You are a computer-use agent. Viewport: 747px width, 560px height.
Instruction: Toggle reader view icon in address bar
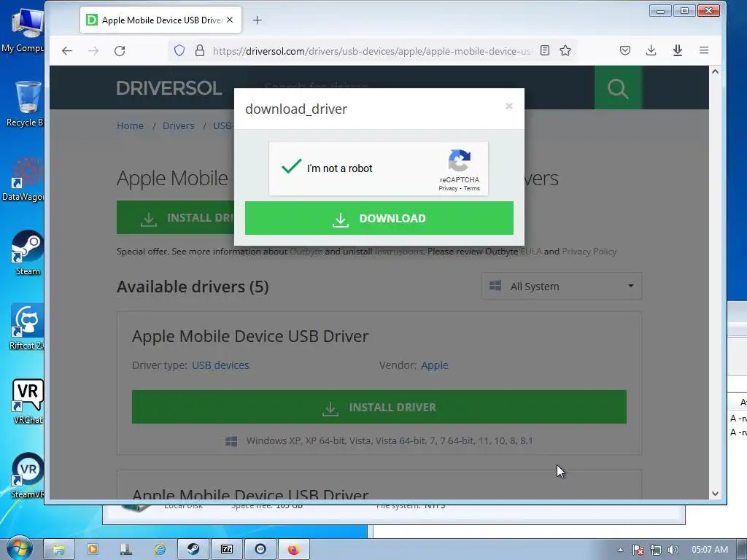tap(545, 50)
